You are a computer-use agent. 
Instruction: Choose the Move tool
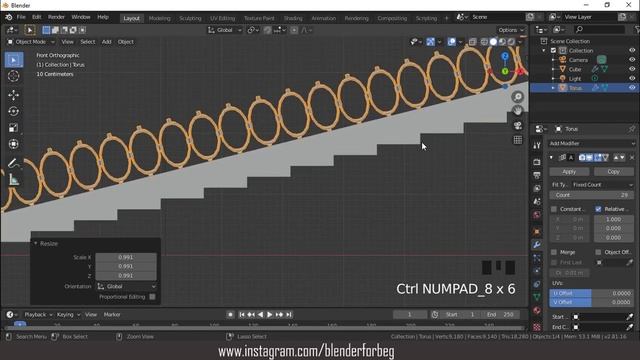tap(13, 95)
